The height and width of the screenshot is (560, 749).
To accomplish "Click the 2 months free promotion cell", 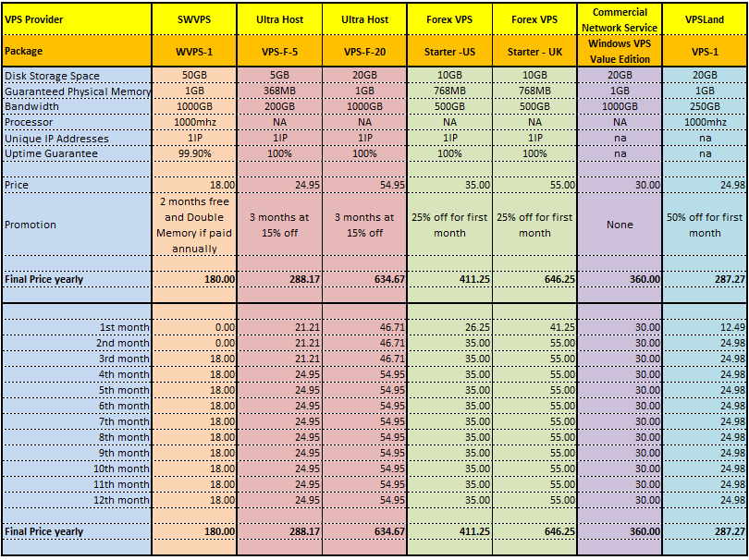I will [x=194, y=225].
